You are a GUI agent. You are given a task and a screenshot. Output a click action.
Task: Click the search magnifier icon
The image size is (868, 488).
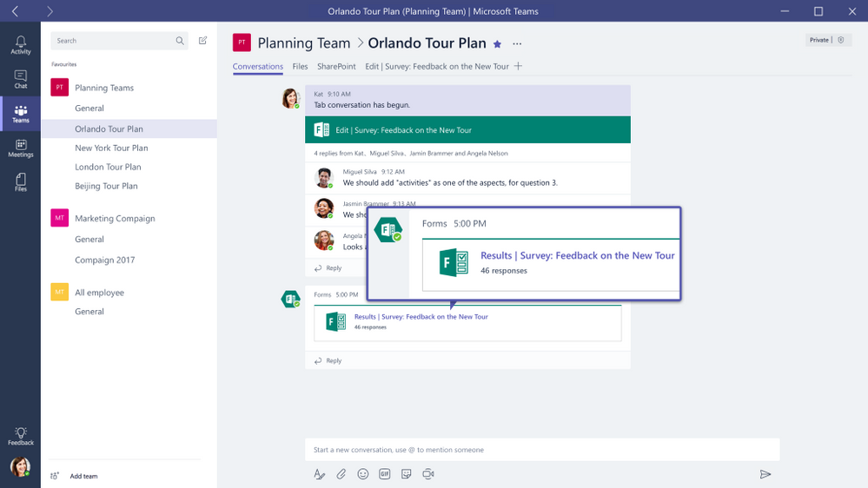[x=180, y=41]
